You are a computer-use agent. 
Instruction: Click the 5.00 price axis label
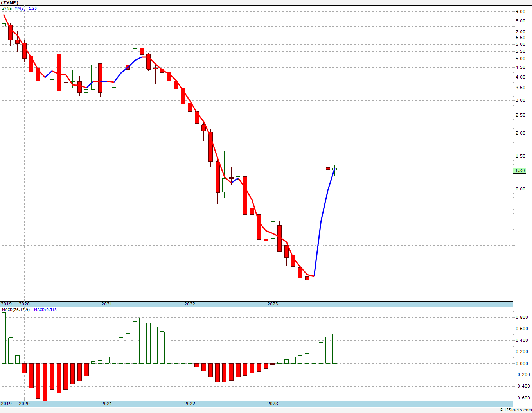(520, 59)
